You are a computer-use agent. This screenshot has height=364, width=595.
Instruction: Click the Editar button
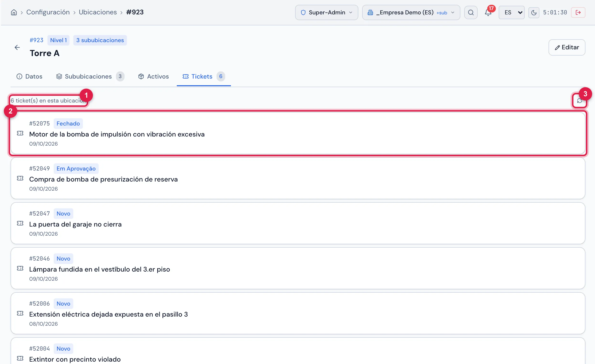567,47
